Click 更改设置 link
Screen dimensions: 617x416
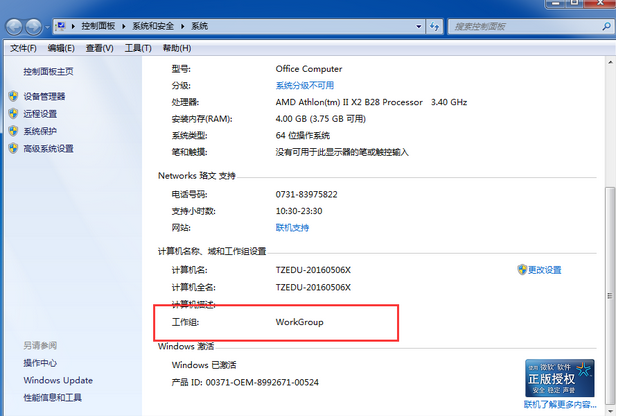coord(545,270)
